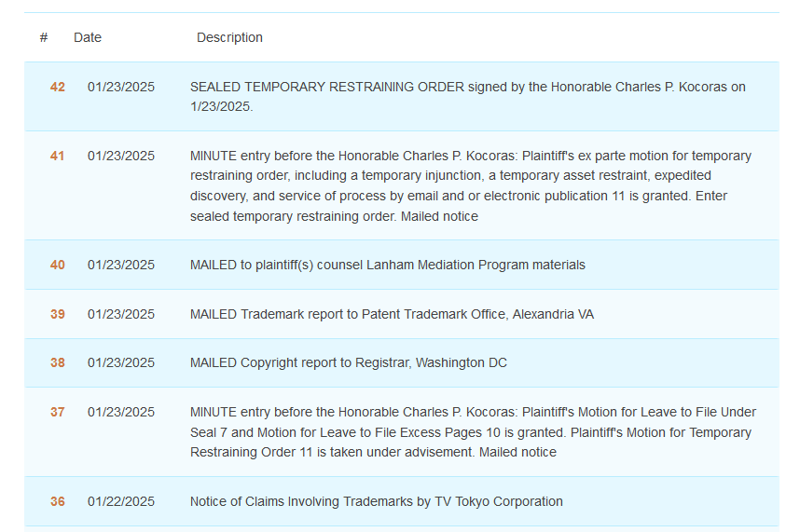
Task: Open docket entry number 37
Action: pyautogui.click(x=58, y=412)
